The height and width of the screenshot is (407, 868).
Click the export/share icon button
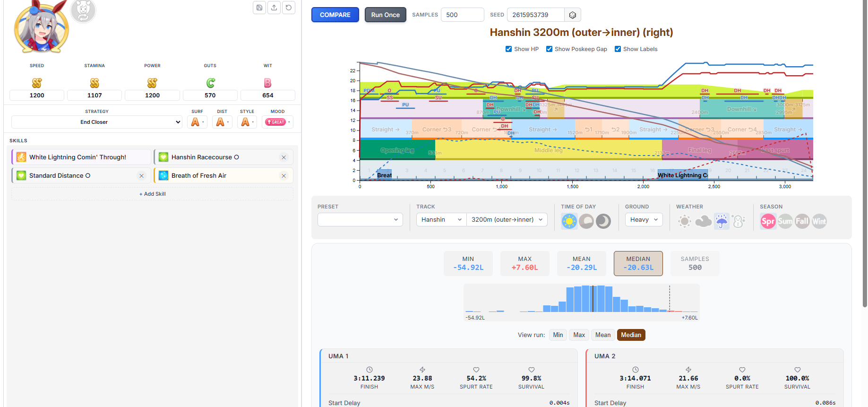click(274, 8)
